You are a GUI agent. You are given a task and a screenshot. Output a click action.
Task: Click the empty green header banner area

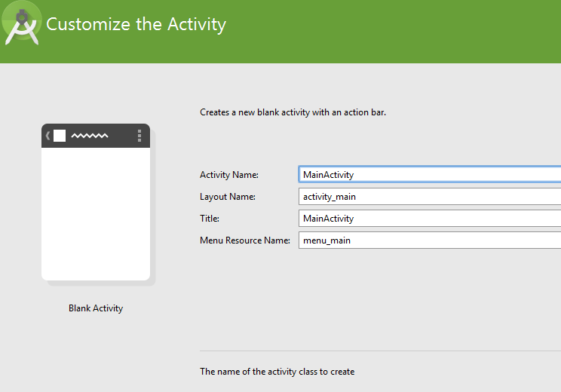tap(392, 32)
